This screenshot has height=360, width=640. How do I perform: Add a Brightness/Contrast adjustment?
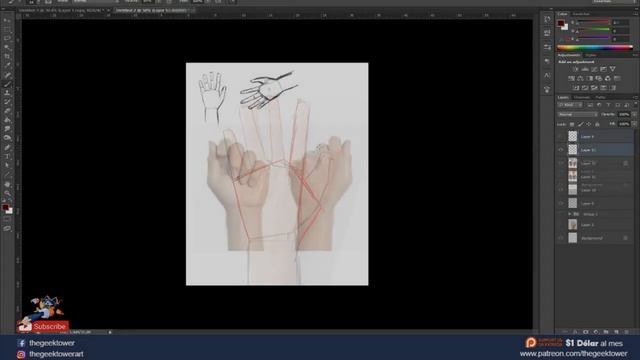(576, 69)
